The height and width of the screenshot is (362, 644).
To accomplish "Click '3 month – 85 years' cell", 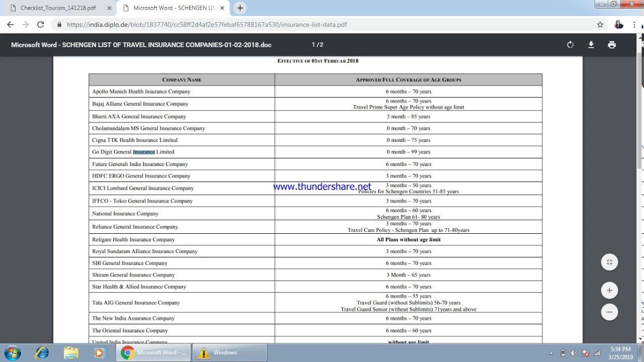I will point(409,117).
